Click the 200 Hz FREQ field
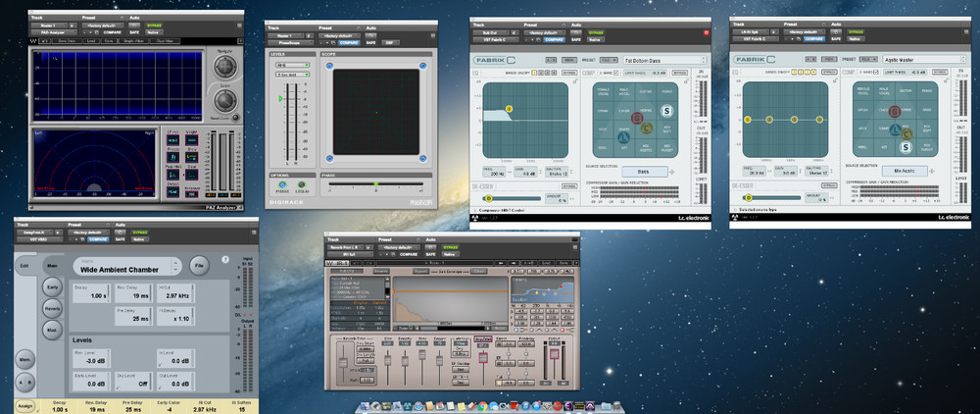980x414 pixels. click(x=494, y=172)
